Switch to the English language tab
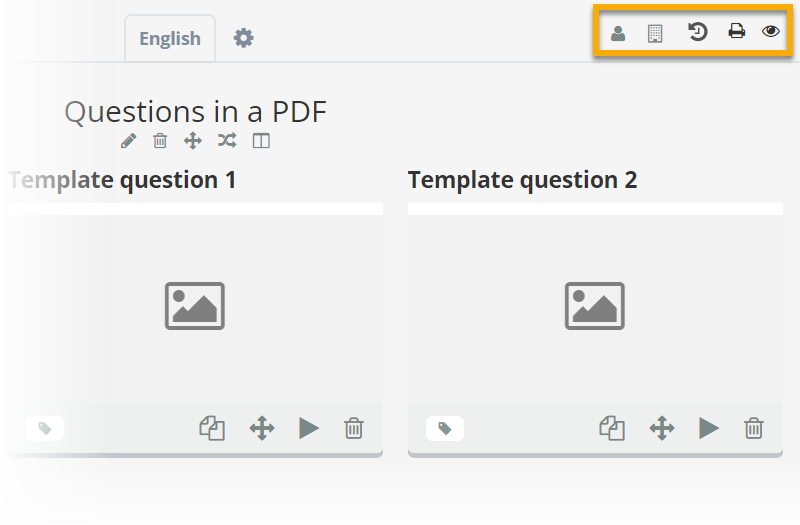Screen dimensions: 800x525 click(x=170, y=38)
